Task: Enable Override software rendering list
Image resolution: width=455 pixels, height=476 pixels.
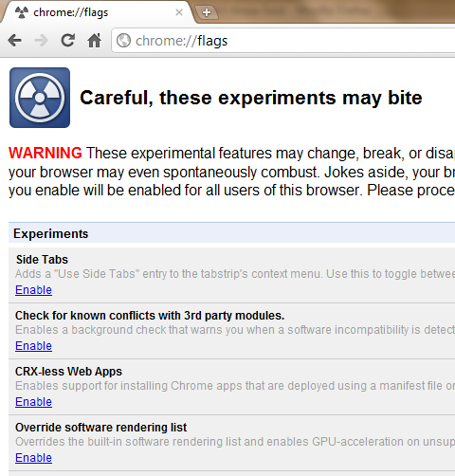Action: pos(33,458)
